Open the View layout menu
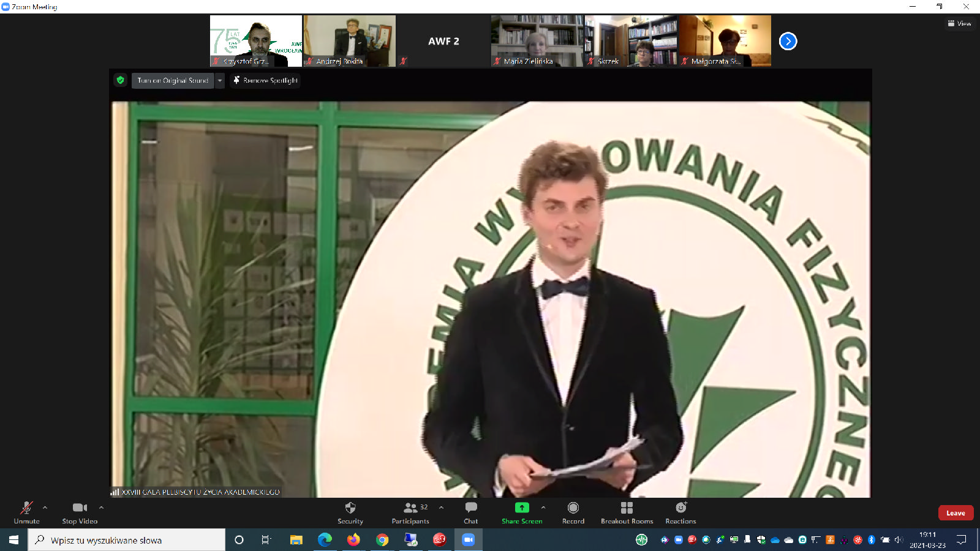This screenshot has height=551, width=980. 959,23
